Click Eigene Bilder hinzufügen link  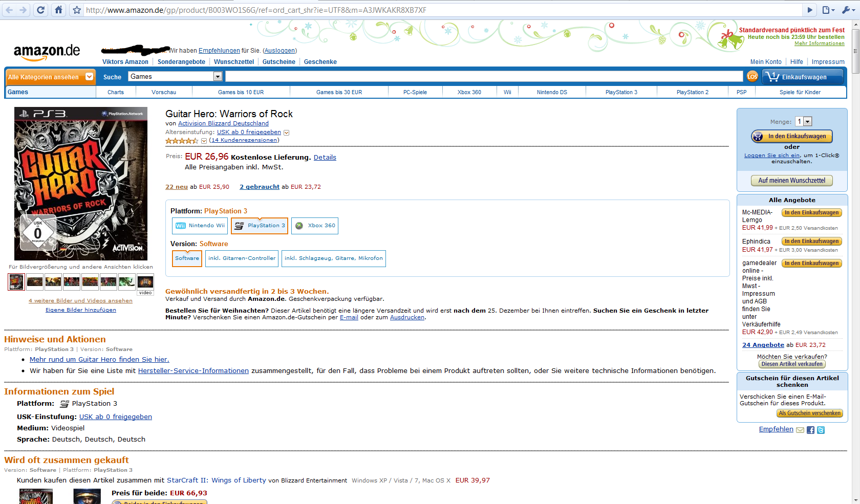pyautogui.click(x=81, y=310)
